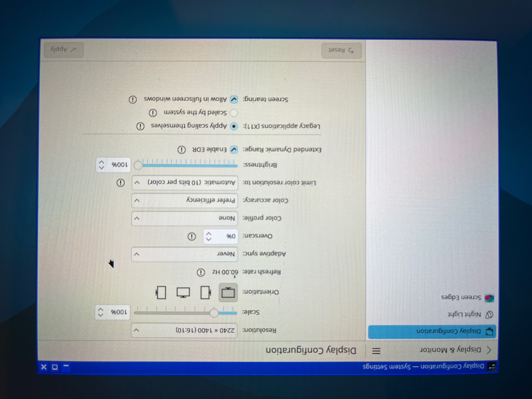Viewport: 532px width, 399px height.
Task: Select the normal landscape orientation icon
Action: (228, 292)
